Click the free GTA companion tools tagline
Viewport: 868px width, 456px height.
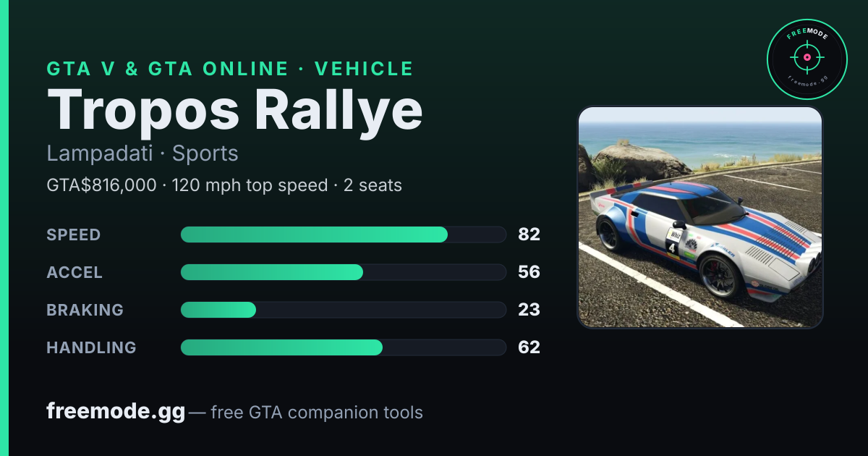click(317, 413)
